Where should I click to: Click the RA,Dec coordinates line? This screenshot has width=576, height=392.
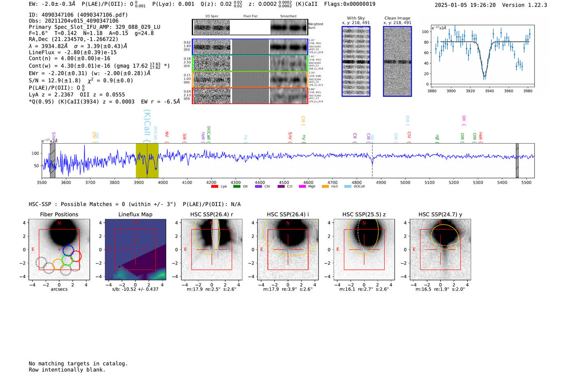[x=74, y=39]
